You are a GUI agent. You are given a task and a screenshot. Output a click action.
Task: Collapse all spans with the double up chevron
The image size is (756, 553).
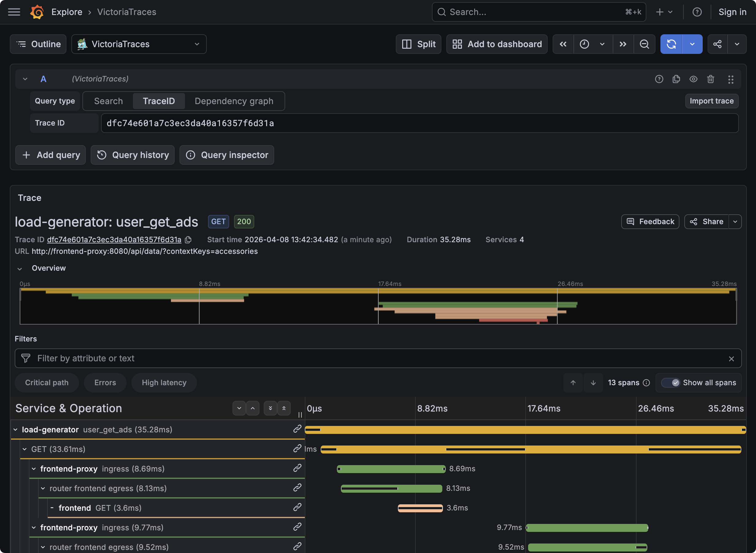click(284, 408)
